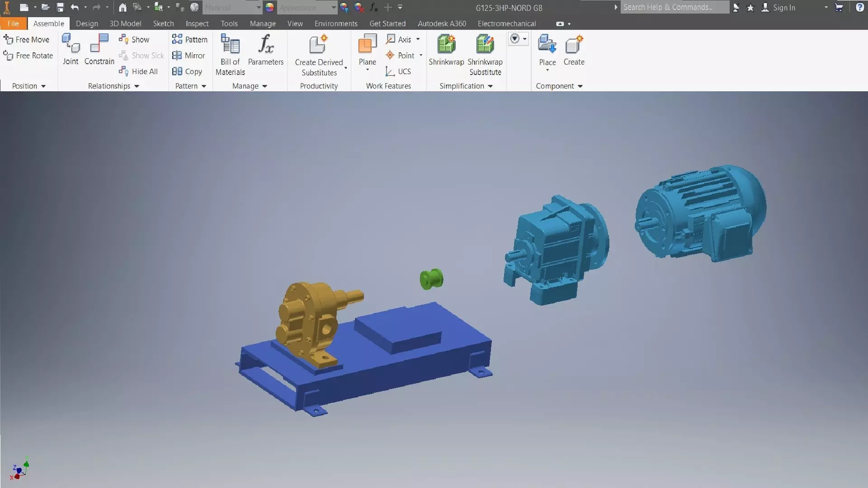Switch to the 3D Model tab
This screenshot has height=488, width=868.
[125, 23]
